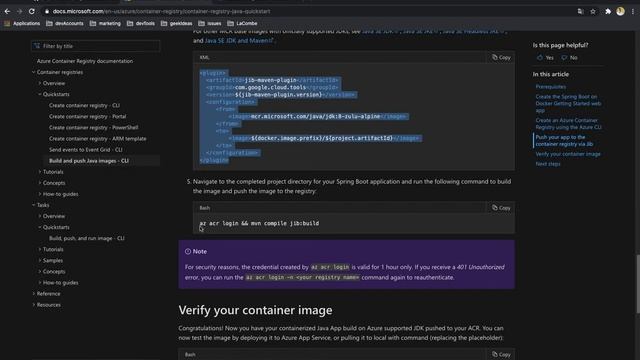Click the az acr login && mvn compile command
Image resolution: width=640 pixels, height=360 pixels.
(x=259, y=223)
